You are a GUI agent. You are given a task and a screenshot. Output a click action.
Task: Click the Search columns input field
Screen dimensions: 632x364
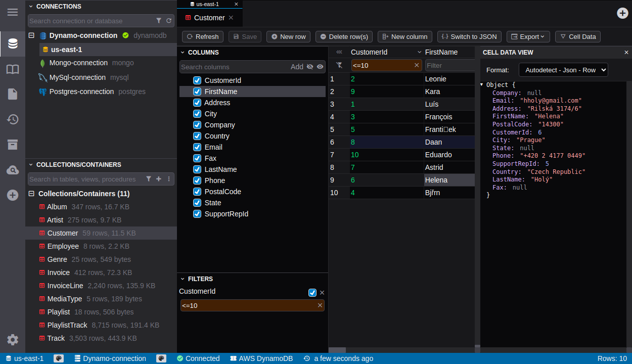(x=234, y=67)
